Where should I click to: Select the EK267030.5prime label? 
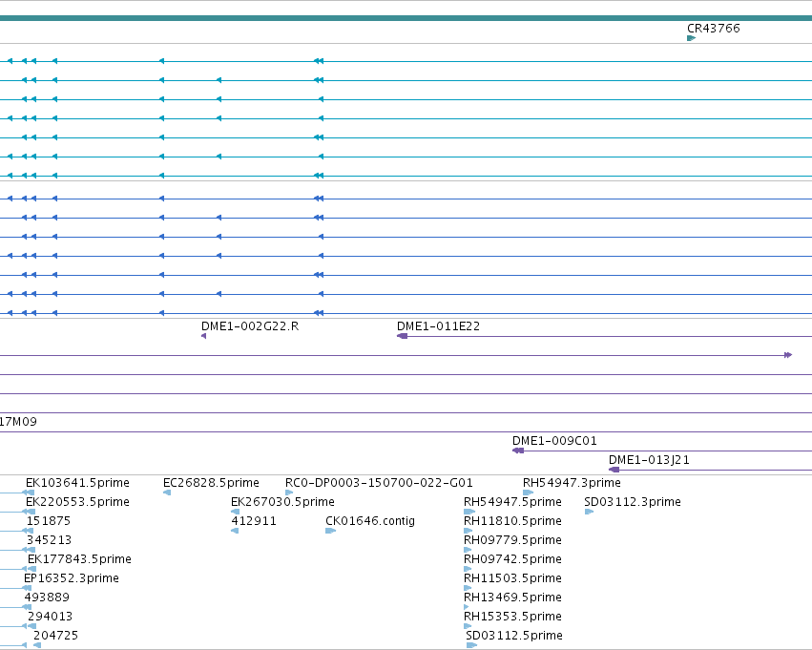(x=282, y=502)
